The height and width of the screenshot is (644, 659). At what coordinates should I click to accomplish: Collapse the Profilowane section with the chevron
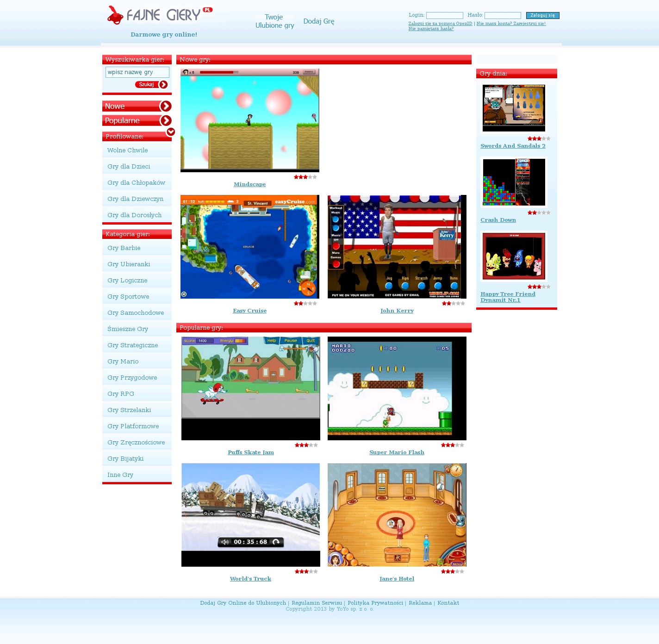click(171, 132)
